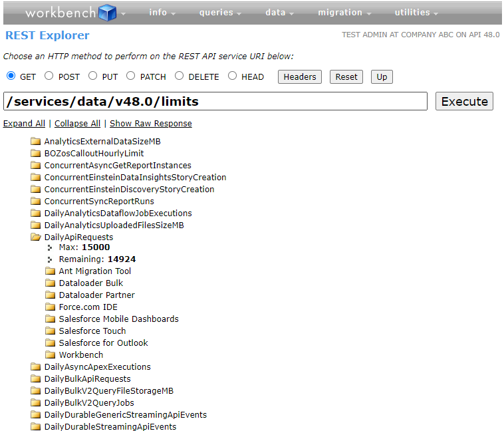Open the Dataloader Partner folder icon
This screenshot has width=504, height=431.
pyautogui.click(x=50, y=295)
